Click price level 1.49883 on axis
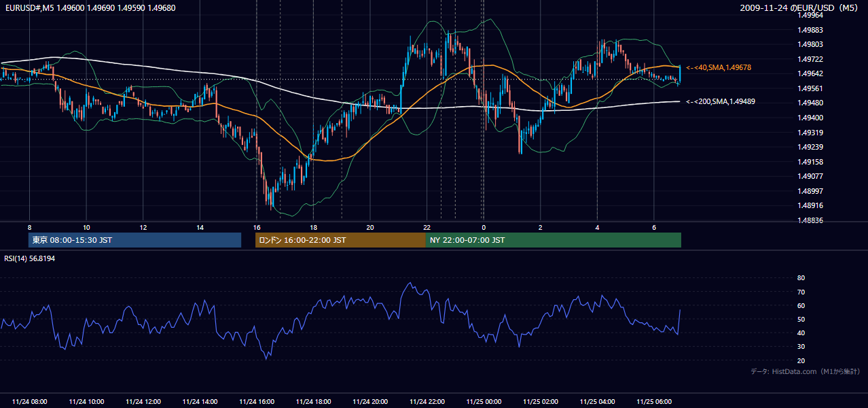Screen dimensions: 868x408 pyautogui.click(x=810, y=30)
